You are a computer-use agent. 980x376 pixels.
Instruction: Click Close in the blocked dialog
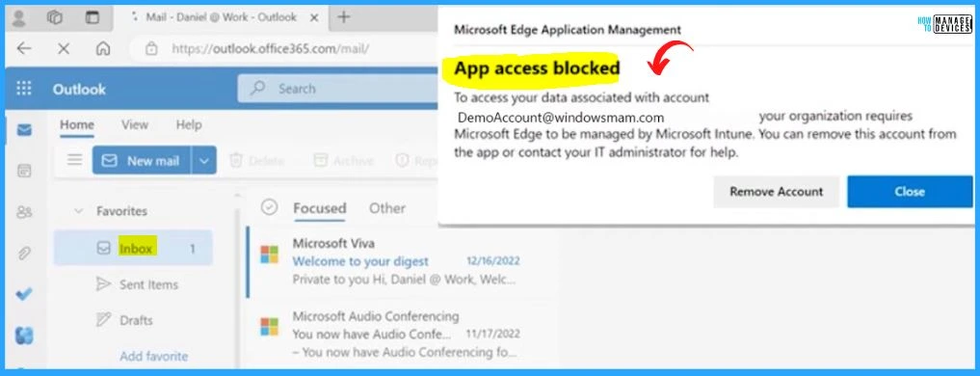(x=910, y=192)
